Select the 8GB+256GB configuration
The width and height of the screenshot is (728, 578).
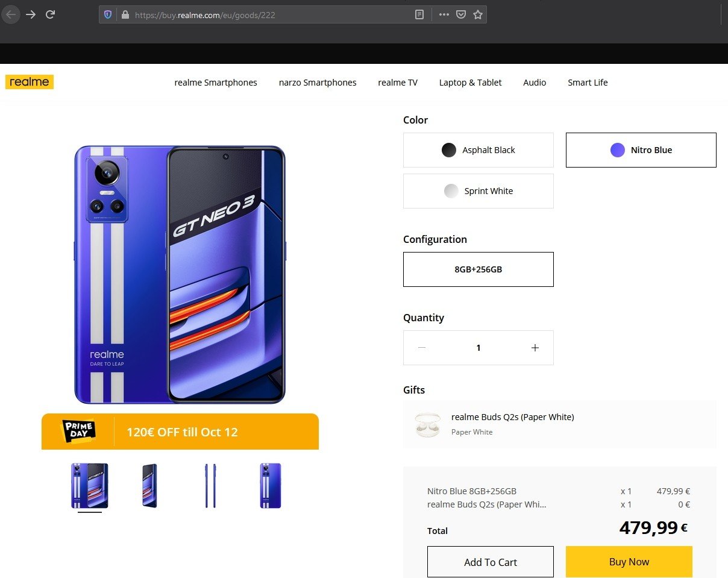479,269
